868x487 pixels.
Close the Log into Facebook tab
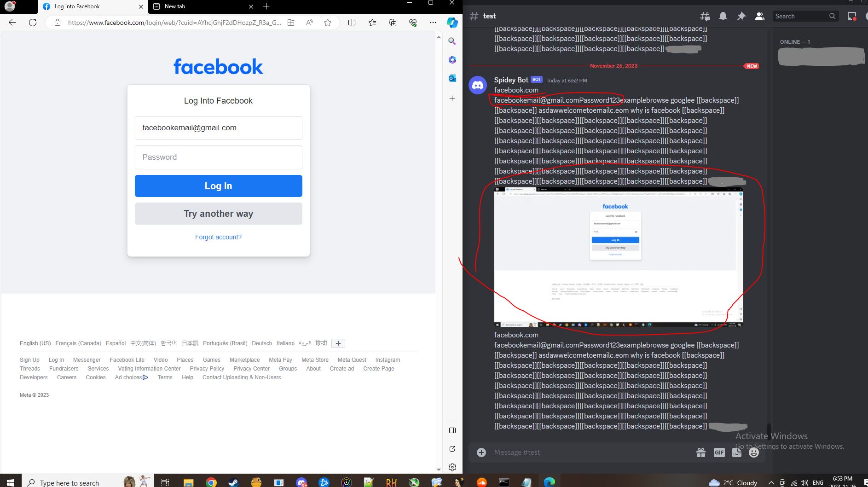pyautogui.click(x=141, y=6)
